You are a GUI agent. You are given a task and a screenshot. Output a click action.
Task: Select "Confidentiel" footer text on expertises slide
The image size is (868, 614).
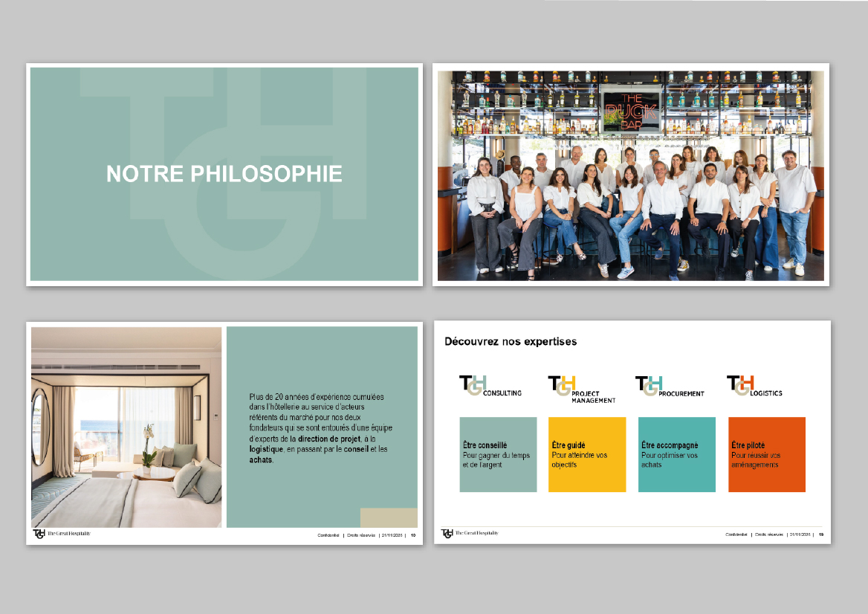click(736, 534)
